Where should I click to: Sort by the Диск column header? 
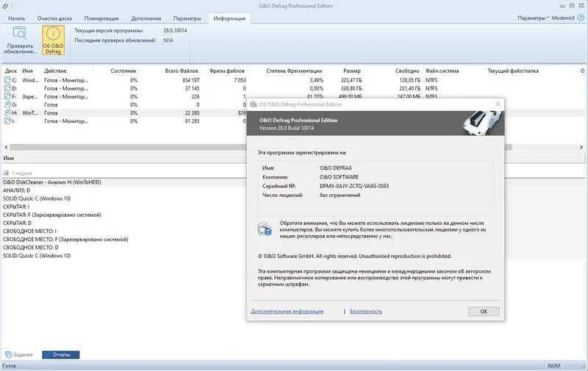click(x=11, y=71)
